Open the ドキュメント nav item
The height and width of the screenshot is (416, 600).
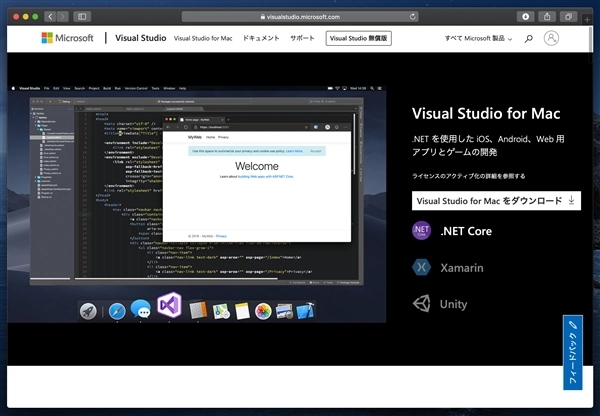point(261,38)
